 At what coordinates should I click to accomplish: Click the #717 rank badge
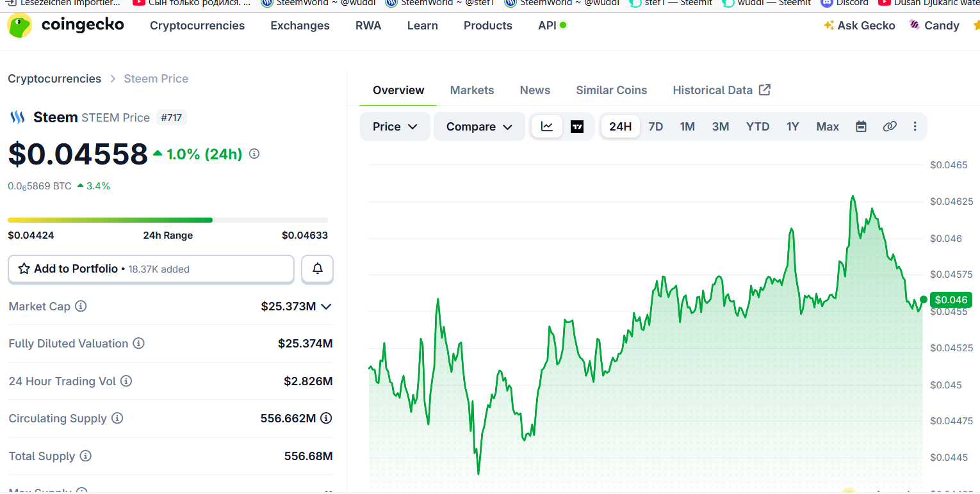tap(171, 118)
